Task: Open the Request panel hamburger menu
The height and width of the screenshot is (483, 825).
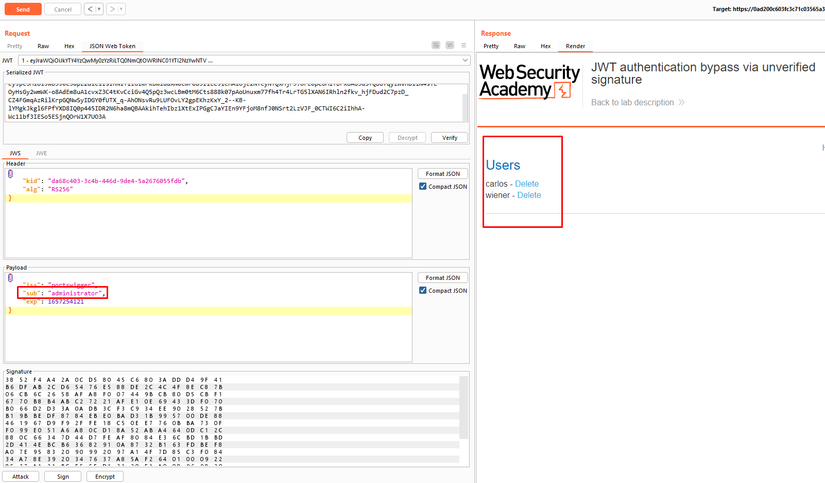Action: pos(464,45)
